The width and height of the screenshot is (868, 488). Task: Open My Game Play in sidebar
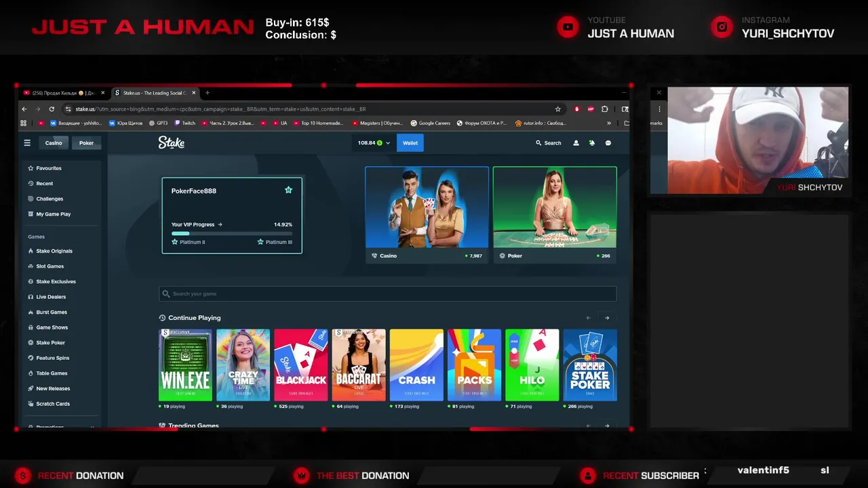[54, 214]
